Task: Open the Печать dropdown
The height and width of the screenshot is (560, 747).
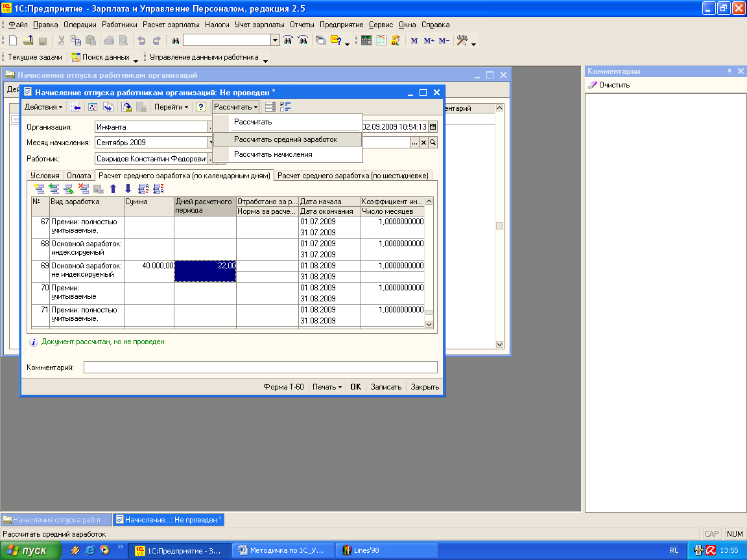Action: pos(327,387)
